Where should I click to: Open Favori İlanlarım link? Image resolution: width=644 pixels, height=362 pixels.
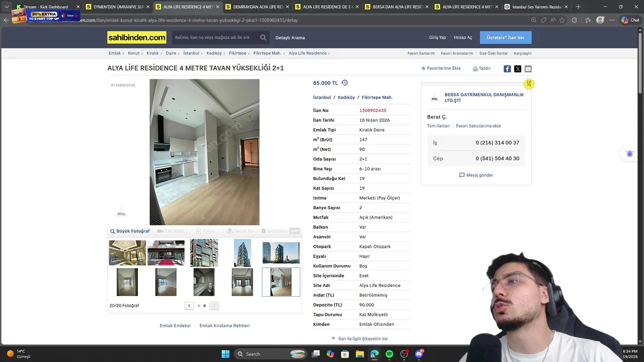[421, 53]
